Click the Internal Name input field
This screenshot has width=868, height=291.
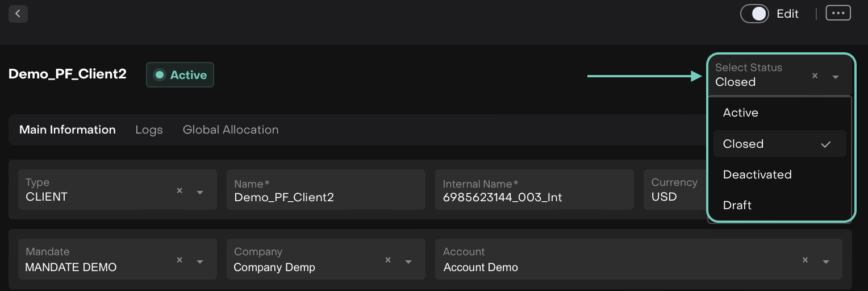pos(534,197)
